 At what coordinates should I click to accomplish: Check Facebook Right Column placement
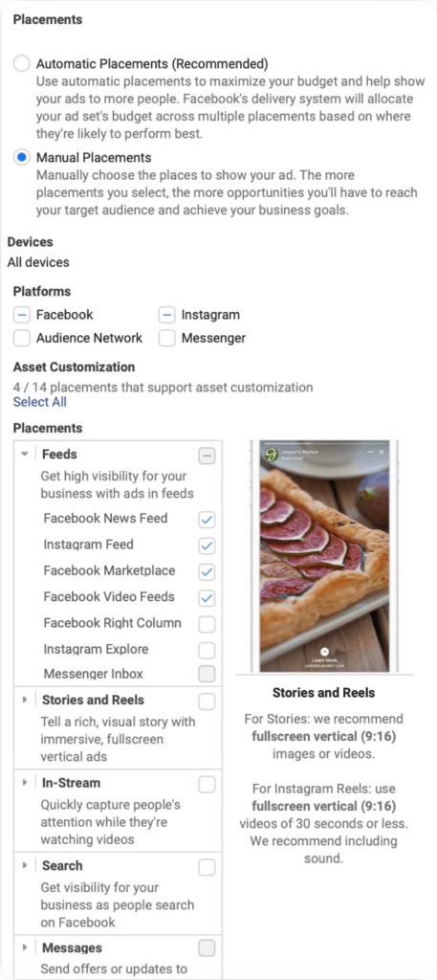[207, 624]
